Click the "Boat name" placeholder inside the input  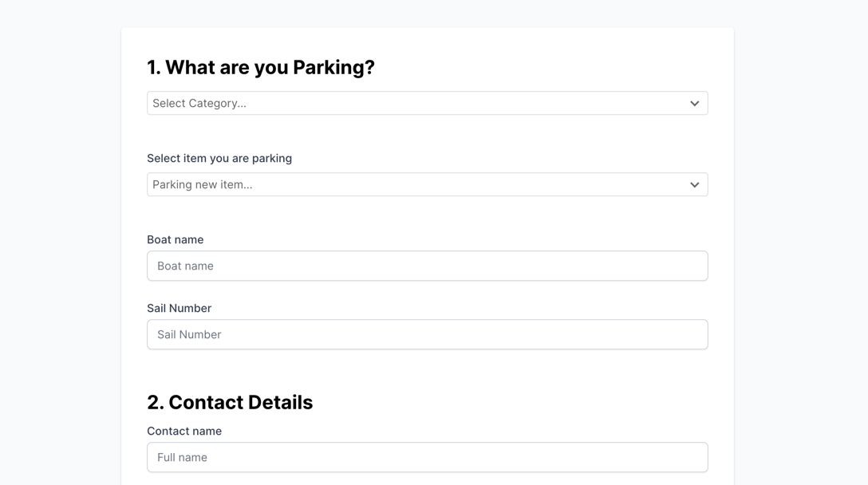(185, 266)
